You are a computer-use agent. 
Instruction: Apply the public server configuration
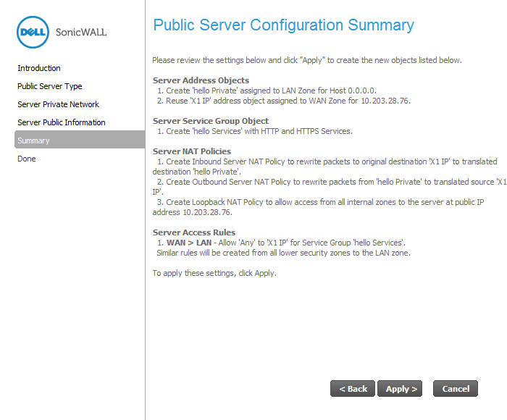pyautogui.click(x=400, y=388)
